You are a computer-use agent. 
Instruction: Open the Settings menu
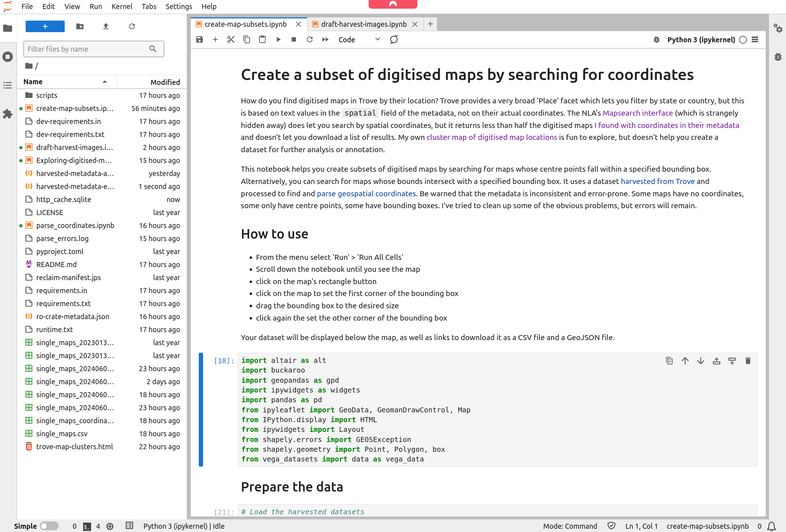coord(179,7)
